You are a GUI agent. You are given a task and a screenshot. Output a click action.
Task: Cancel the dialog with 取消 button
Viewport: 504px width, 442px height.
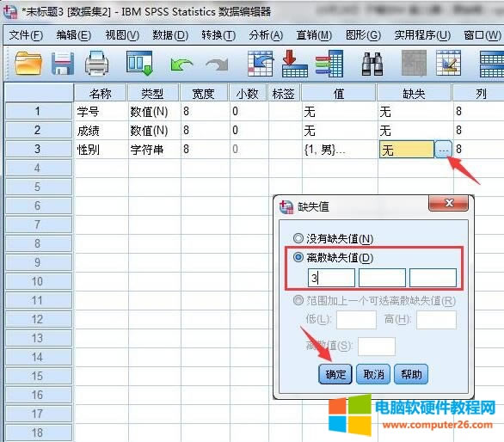(373, 374)
